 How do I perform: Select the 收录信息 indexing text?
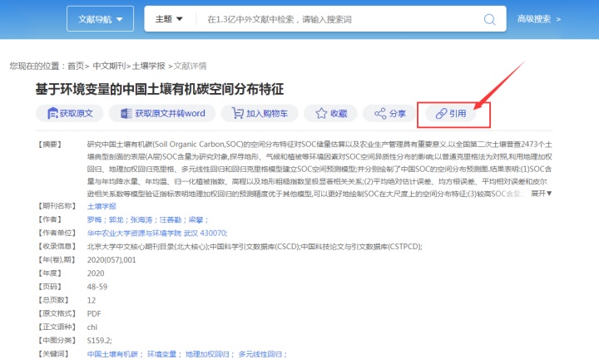click(x=255, y=247)
